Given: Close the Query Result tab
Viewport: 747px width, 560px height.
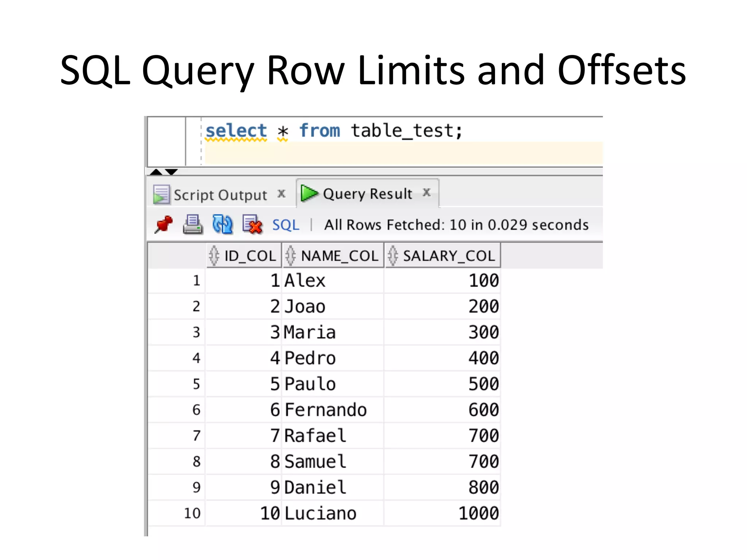Looking at the screenshot, I should pyautogui.click(x=426, y=192).
